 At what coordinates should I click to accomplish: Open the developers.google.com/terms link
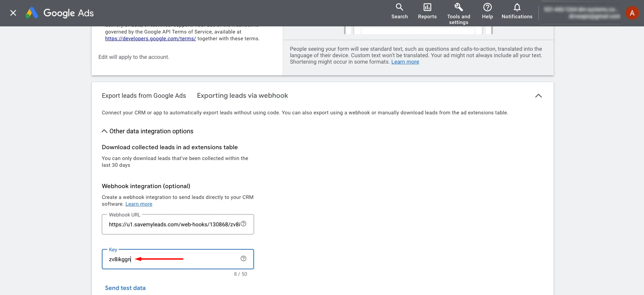tap(151, 39)
